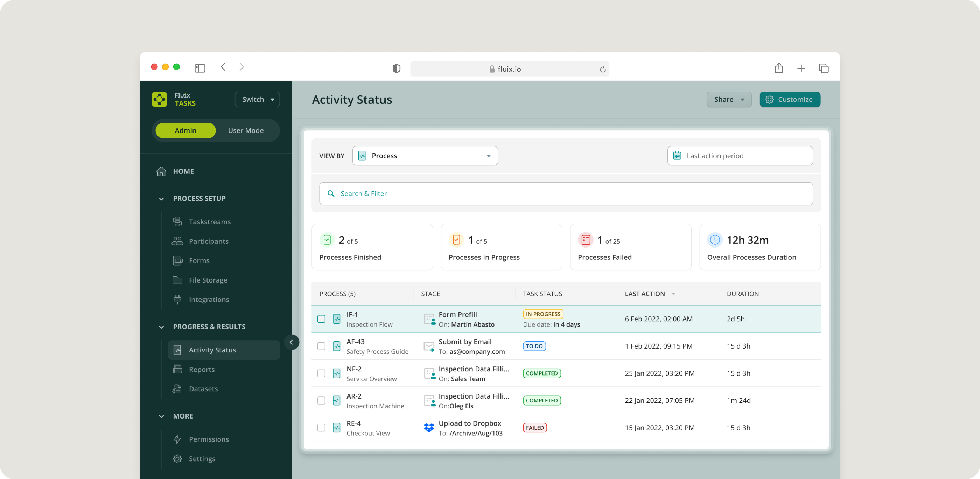This screenshot has width=980, height=479.
Task: Tick the checkbox for the AF-43 row
Action: coord(321,346)
